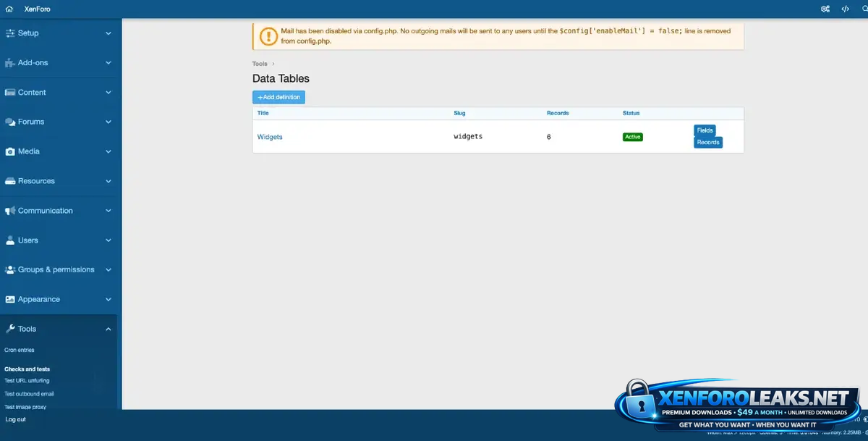Expand the Users section chevron
The image size is (868, 441).
[x=109, y=240]
